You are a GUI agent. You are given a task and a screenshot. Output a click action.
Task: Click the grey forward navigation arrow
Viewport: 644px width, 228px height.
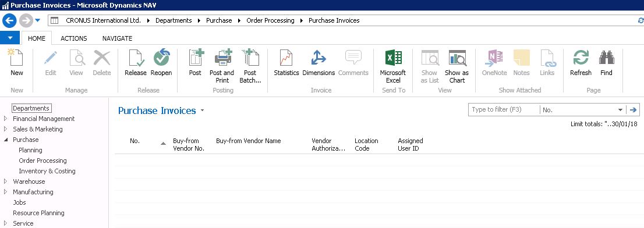26,20
